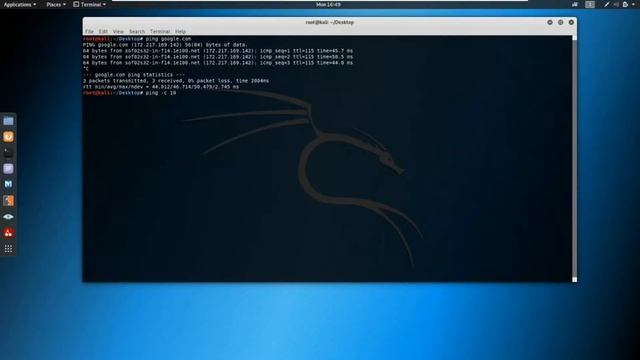Click the workspace indicator in top bar

tap(590, 4)
